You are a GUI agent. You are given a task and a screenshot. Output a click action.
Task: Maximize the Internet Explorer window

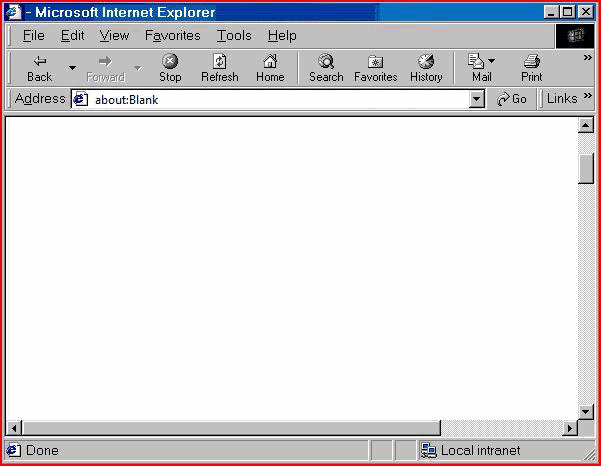click(567, 12)
